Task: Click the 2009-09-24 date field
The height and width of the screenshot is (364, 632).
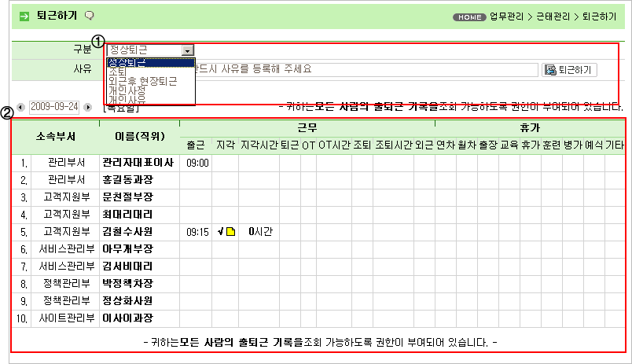Action: pos(53,106)
